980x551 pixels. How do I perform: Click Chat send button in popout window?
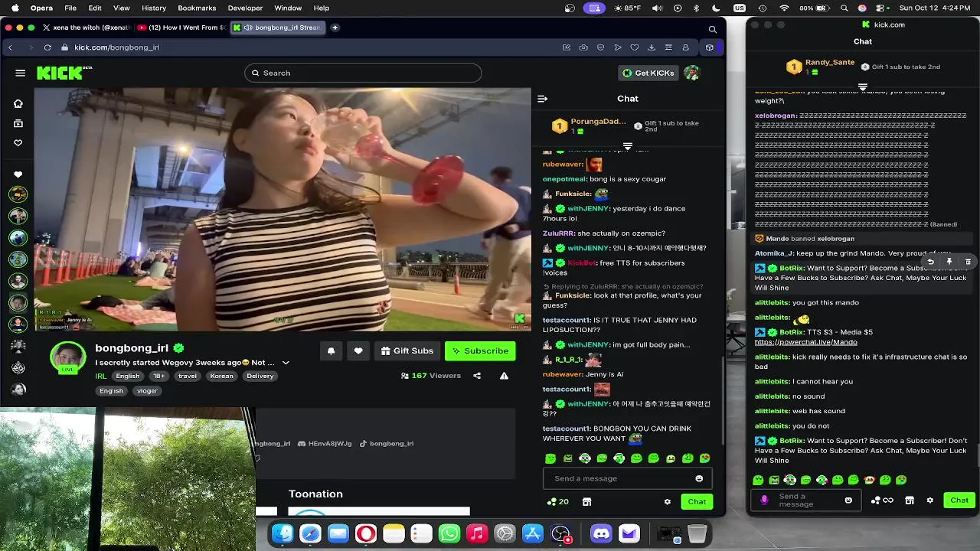(959, 500)
